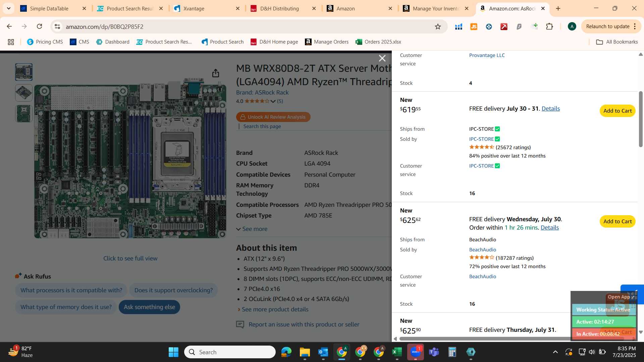Open Microsoft Teams from taskbar
The width and height of the screenshot is (644, 362).
coord(434,352)
